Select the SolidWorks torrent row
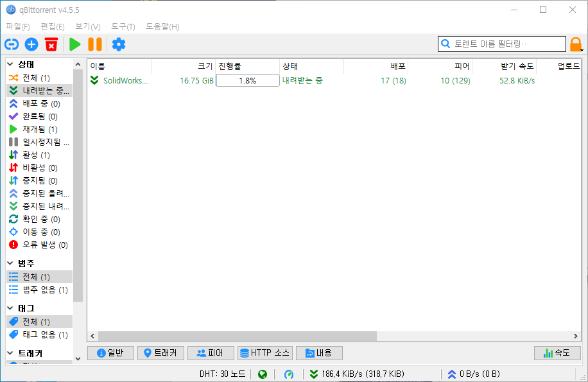The width and height of the screenshot is (588, 382). (x=334, y=81)
